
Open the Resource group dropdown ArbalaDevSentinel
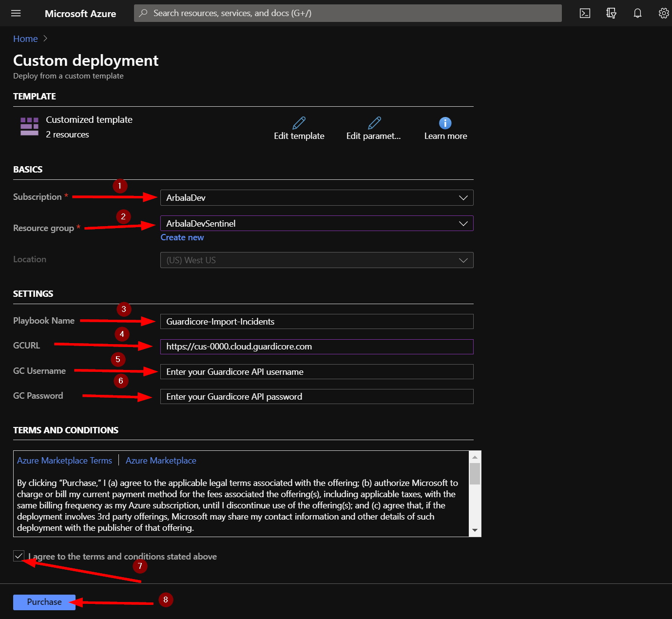pos(317,223)
